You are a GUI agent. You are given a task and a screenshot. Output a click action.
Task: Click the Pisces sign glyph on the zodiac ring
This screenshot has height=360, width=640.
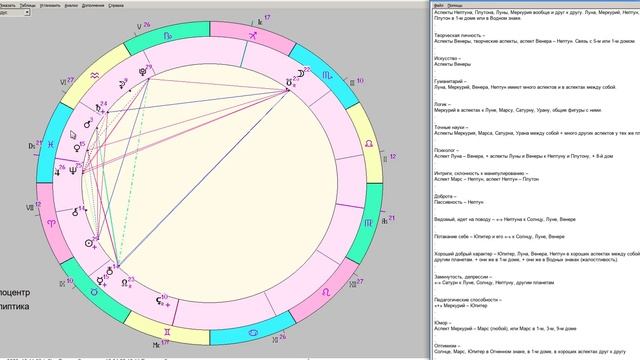coord(50,144)
